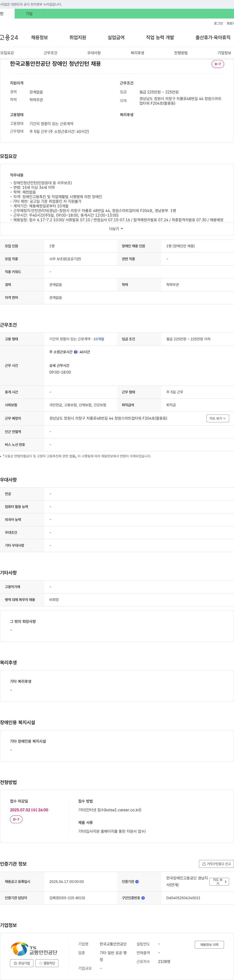Viewport: 234px width, 980px height.
Task: Click the 2108명 employee count
Action: point(164,961)
